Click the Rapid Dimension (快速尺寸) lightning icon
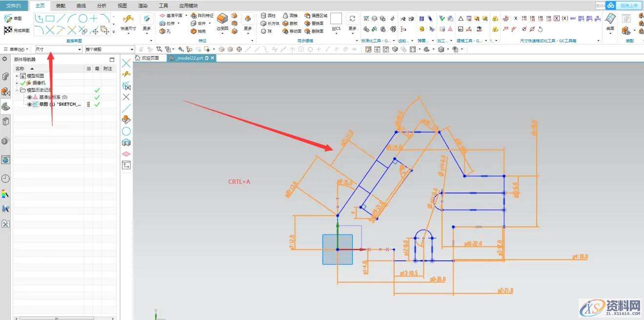This screenshot has height=320, width=644. 128,19
